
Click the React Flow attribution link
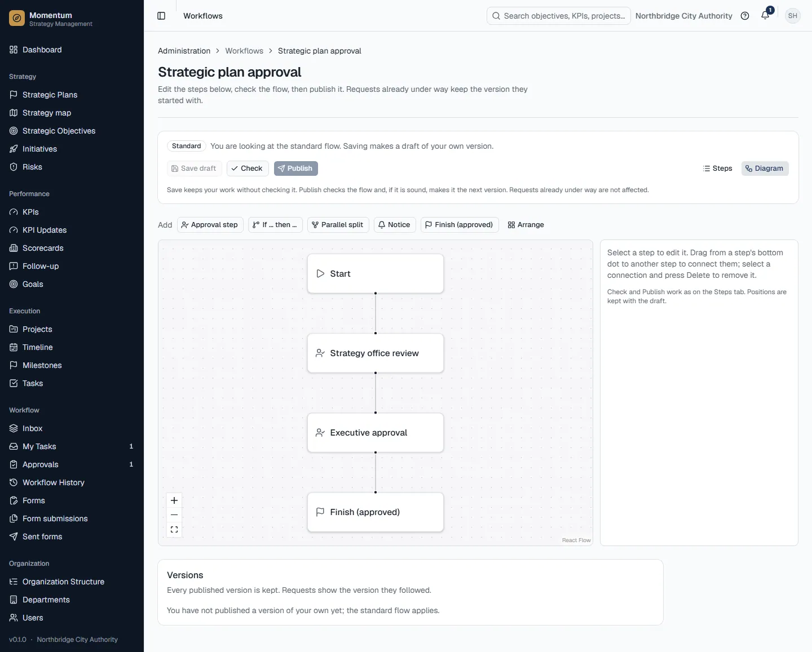pos(576,540)
